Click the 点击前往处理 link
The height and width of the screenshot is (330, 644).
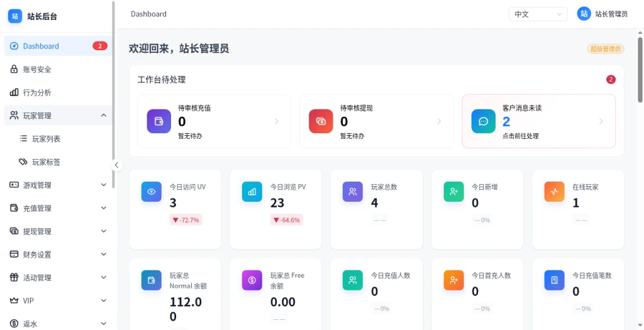[x=520, y=136]
